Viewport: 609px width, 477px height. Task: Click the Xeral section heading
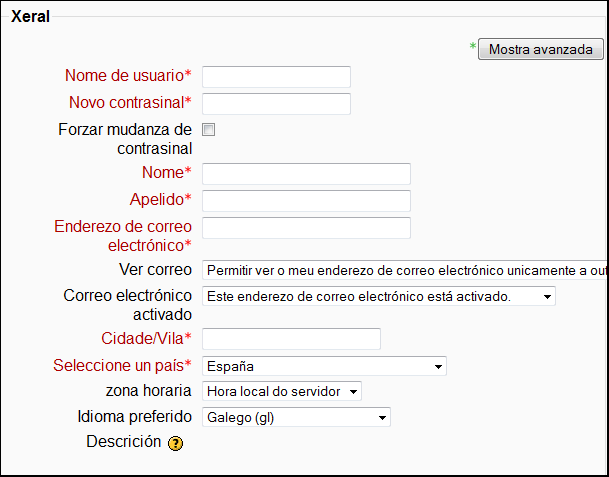30,17
